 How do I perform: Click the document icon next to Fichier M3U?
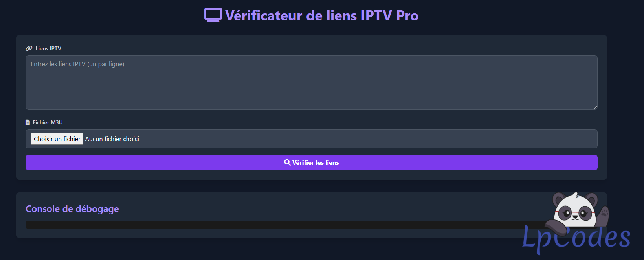[x=27, y=122]
